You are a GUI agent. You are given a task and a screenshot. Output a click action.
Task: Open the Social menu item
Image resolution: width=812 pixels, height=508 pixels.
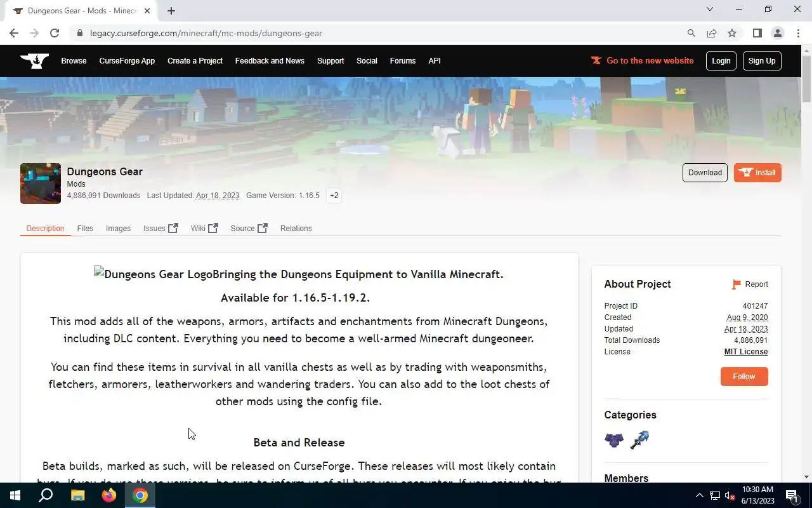click(x=367, y=61)
